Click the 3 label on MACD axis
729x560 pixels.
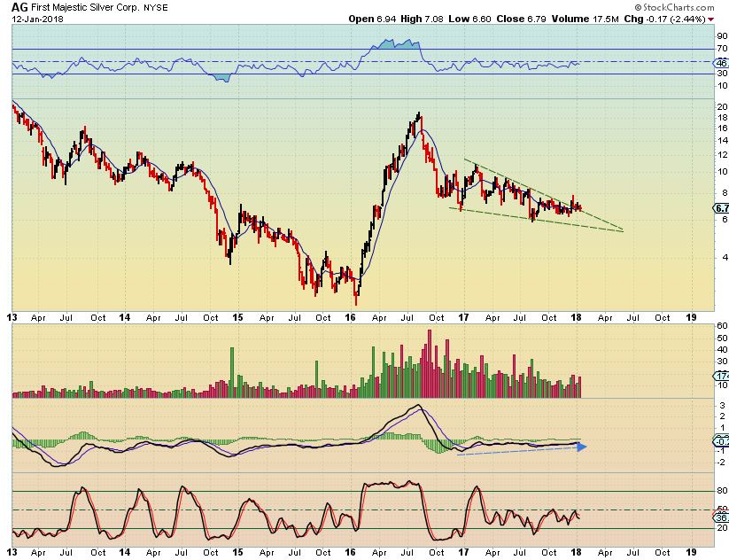722,406
